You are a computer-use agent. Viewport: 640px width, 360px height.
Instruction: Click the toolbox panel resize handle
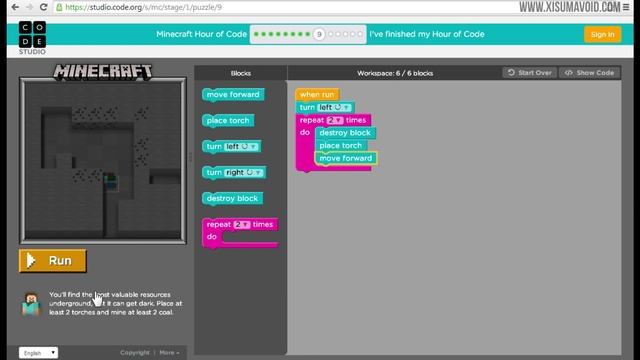tap(190, 157)
